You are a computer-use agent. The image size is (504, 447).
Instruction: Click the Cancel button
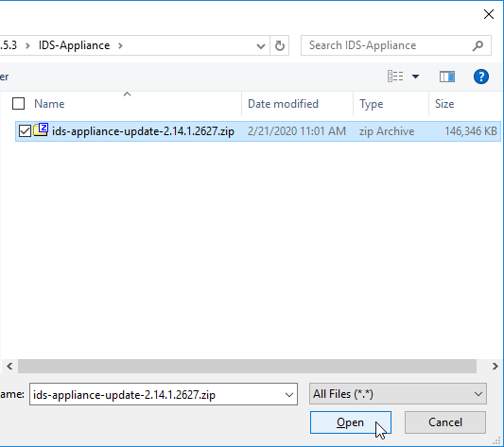pos(444,422)
